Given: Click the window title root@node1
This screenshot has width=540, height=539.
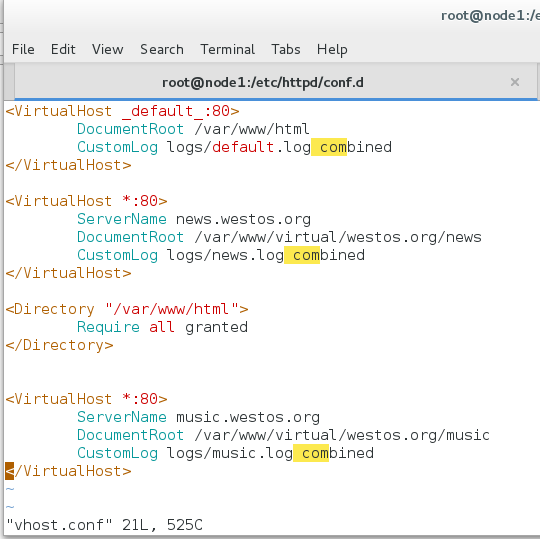Looking at the screenshot, I should pyautogui.click(x=490, y=16).
